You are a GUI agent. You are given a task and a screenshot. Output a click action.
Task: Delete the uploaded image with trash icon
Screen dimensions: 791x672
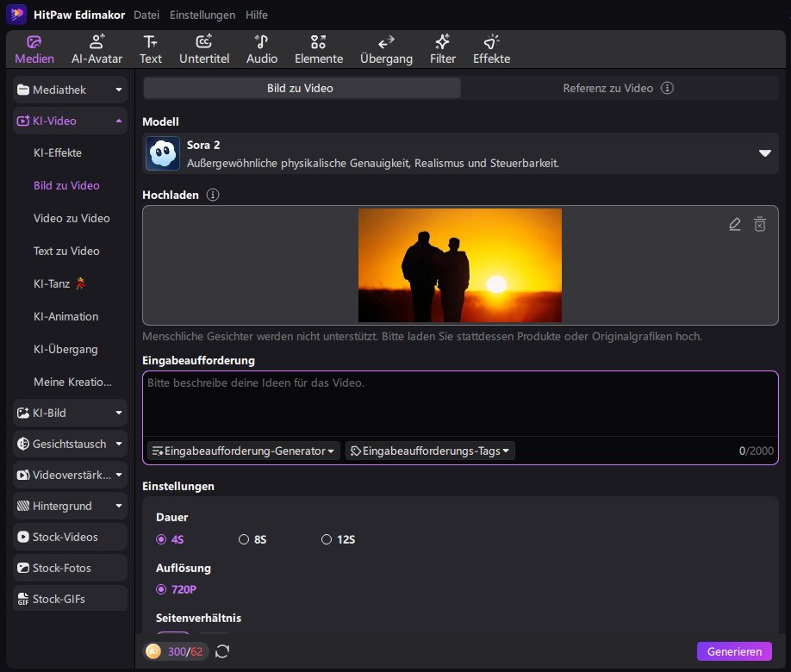[x=760, y=224]
